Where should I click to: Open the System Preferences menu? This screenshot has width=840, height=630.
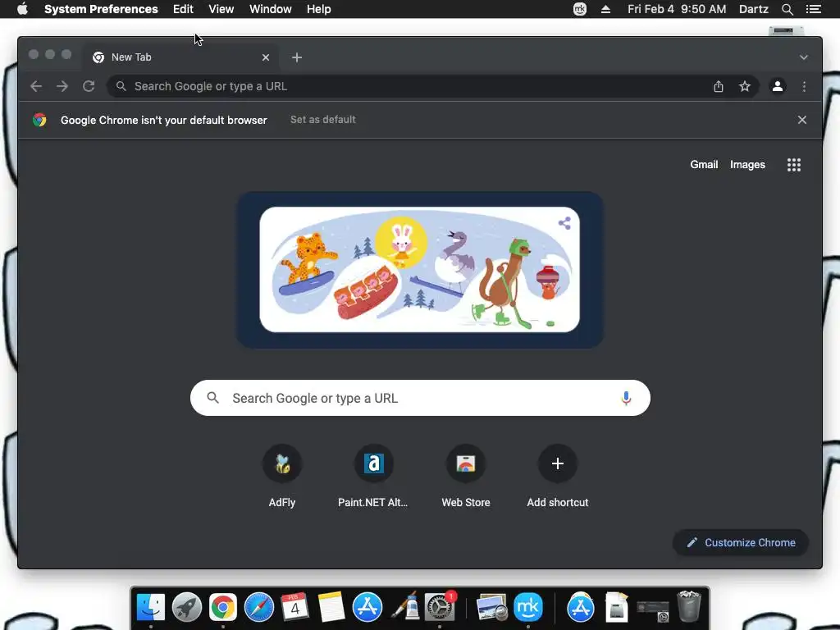101,9
